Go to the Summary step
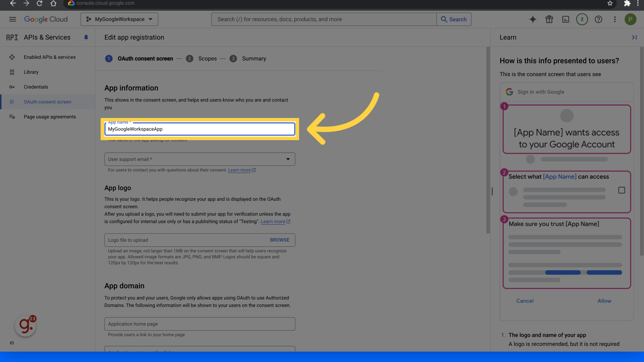644x362 pixels. click(248, 59)
